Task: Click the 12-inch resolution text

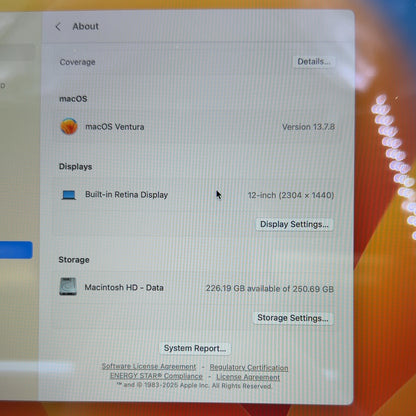Action: [x=291, y=195]
